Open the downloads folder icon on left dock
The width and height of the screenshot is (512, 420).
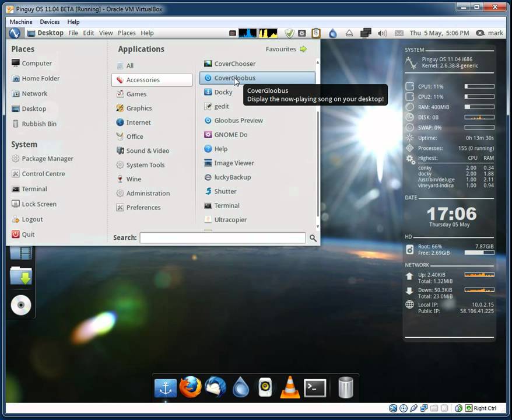[x=21, y=276]
